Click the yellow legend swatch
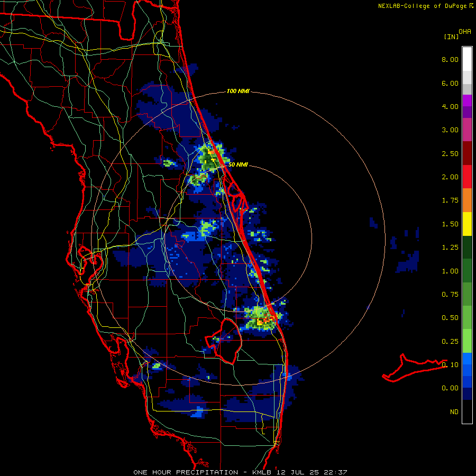The image size is (476, 476). (x=467, y=224)
